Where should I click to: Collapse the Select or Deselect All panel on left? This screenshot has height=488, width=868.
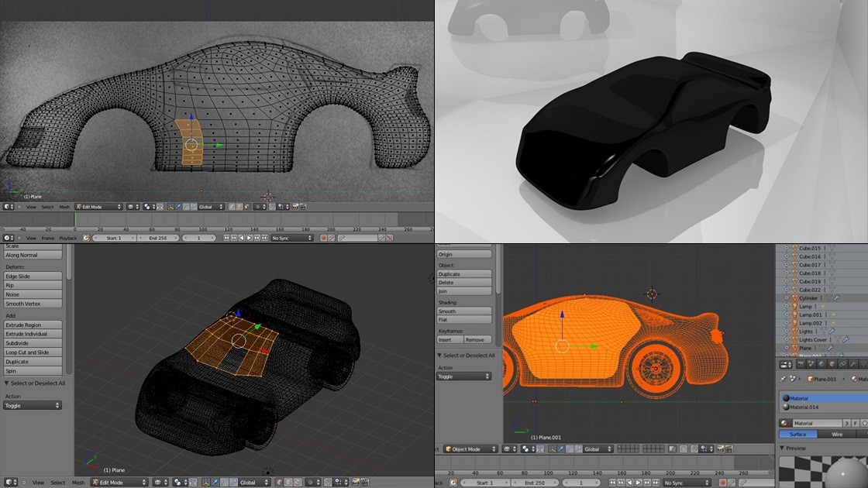click(8, 383)
